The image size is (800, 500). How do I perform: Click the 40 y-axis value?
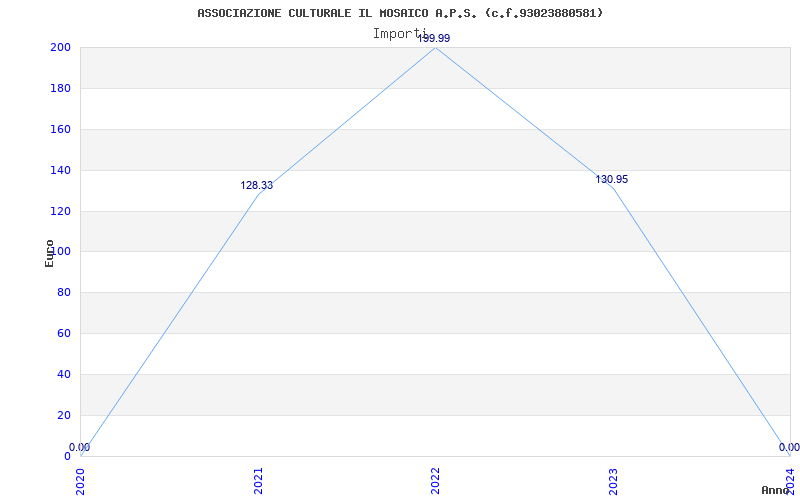click(x=63, y=374)
